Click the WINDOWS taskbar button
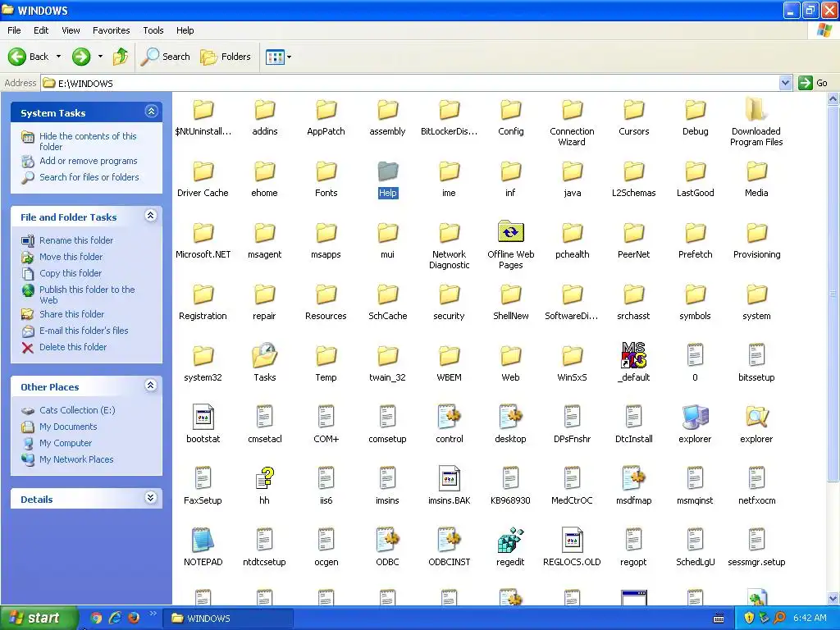The width and height of the screenshot is (840, 630). pyautogui.click(x=228, y=619)
